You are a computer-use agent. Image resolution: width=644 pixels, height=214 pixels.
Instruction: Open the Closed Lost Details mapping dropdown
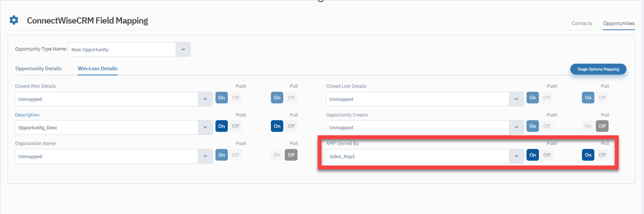[x=516, y=99]
